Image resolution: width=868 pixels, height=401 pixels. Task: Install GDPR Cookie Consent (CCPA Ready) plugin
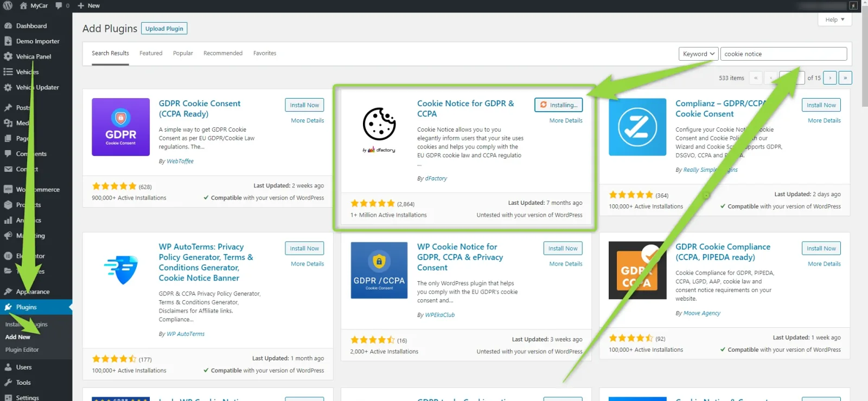pos(304,105)
